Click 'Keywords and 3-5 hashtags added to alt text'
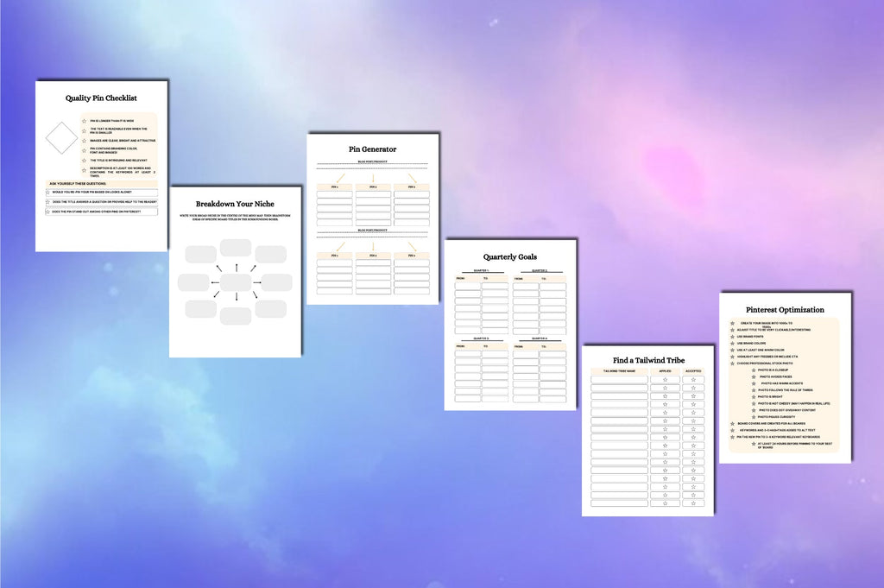 click(778, 430)
